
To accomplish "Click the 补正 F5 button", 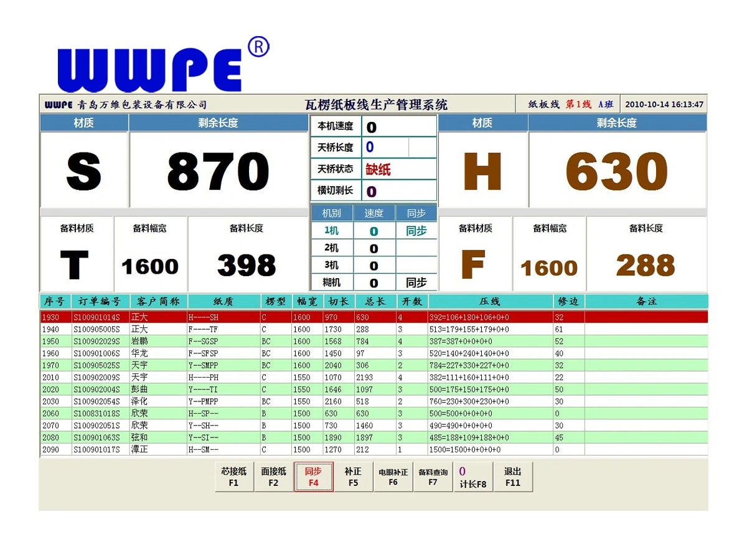I will [353, 477].
